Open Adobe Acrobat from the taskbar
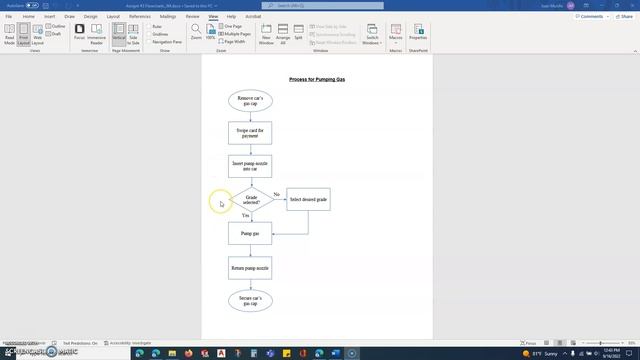 [221, 353]
